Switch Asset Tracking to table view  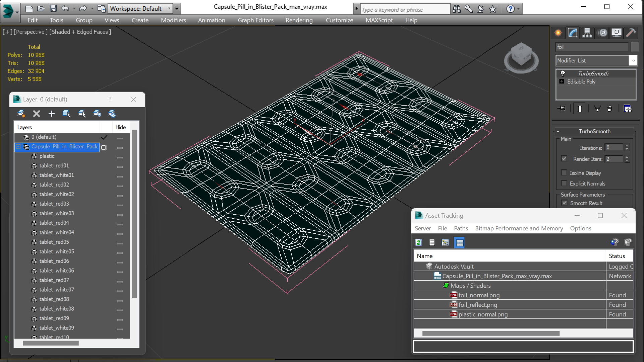(x=459, y=242)
